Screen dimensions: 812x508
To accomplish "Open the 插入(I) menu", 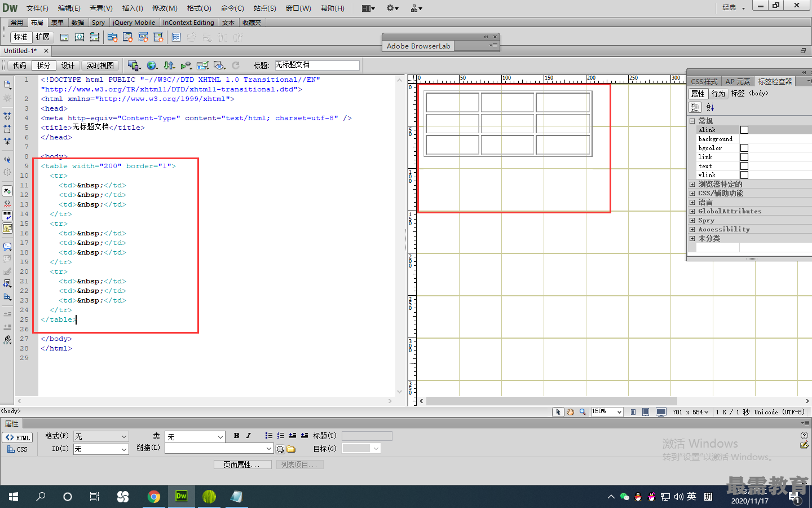I will (133, 8).
